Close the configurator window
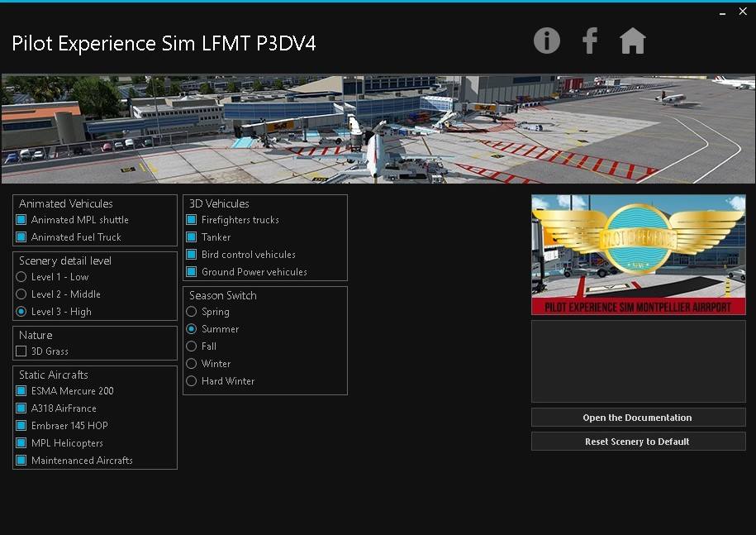The image size is (756, 535). pos(743,12)
